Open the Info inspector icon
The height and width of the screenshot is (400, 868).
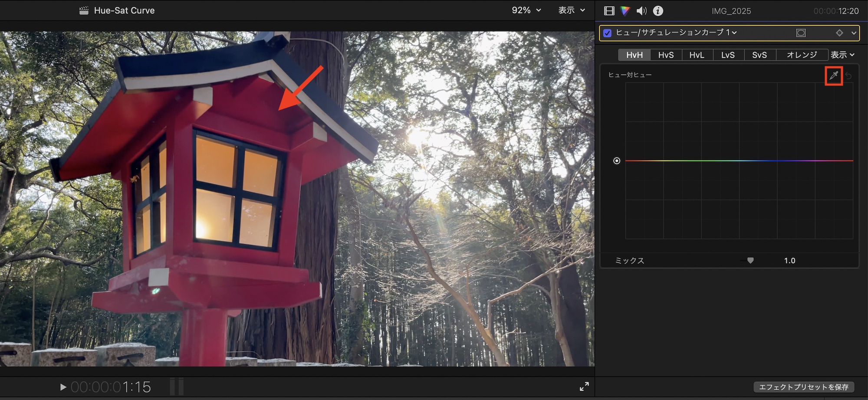658,11
